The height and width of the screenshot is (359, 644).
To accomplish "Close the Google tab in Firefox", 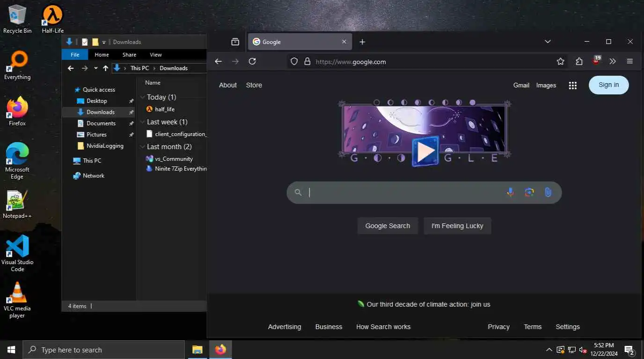I will click(344, 42).
